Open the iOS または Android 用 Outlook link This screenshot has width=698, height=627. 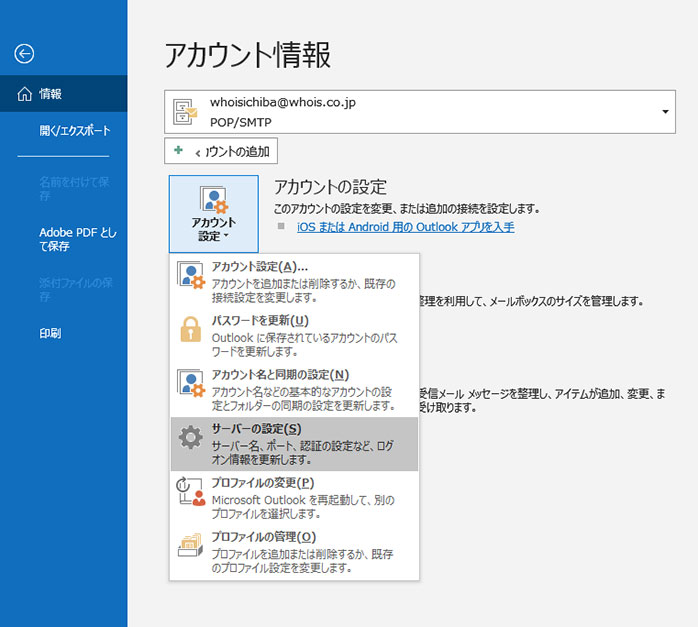[405, 227]
